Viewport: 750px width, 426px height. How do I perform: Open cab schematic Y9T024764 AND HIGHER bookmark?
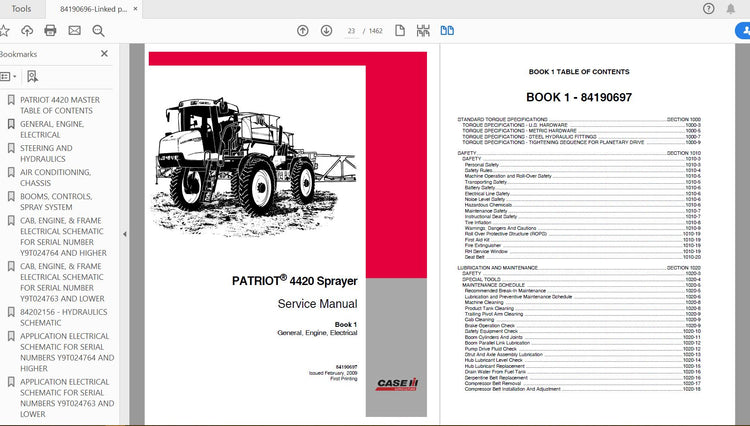pyautogui.click(x=63, y=237)
